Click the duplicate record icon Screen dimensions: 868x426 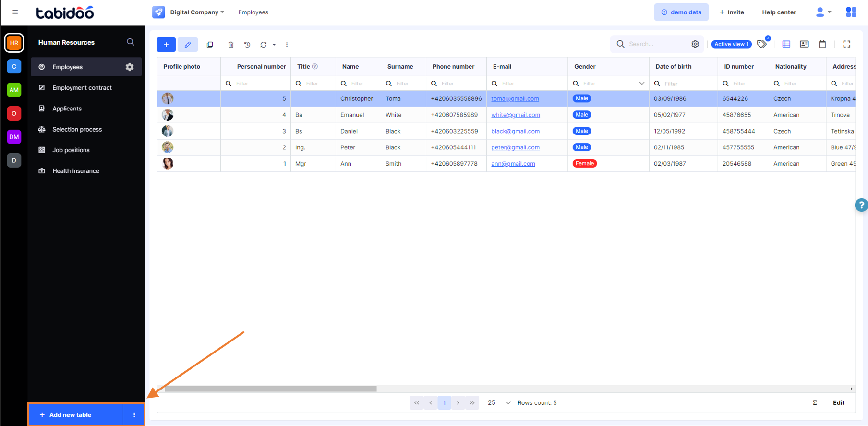pyautogui.click(x=210, y=45)
